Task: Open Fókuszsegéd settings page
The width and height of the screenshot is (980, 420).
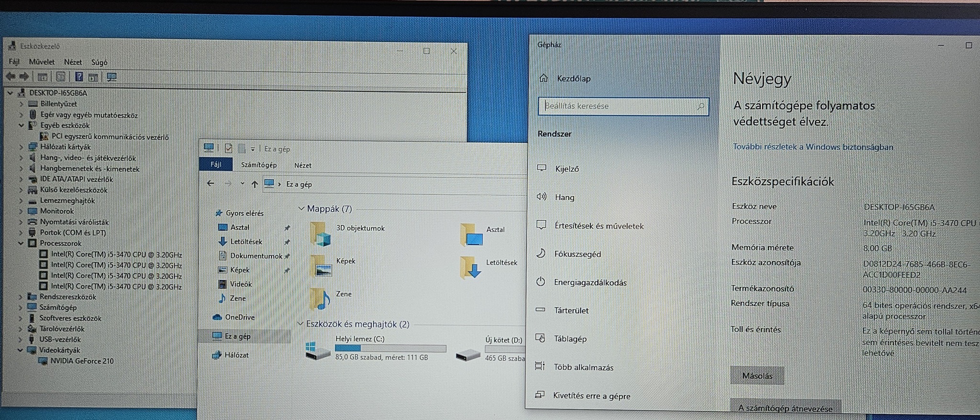Action: tap(577, 254)
